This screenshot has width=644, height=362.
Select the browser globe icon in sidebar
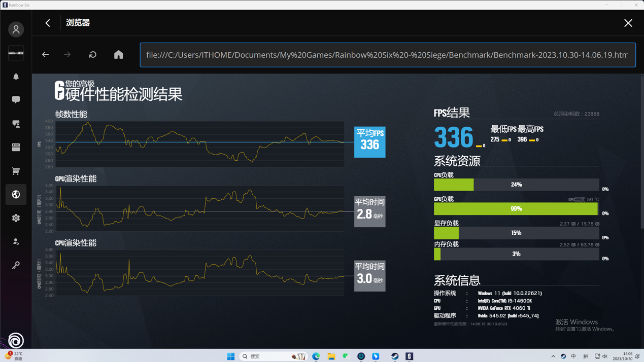[16, 194]
